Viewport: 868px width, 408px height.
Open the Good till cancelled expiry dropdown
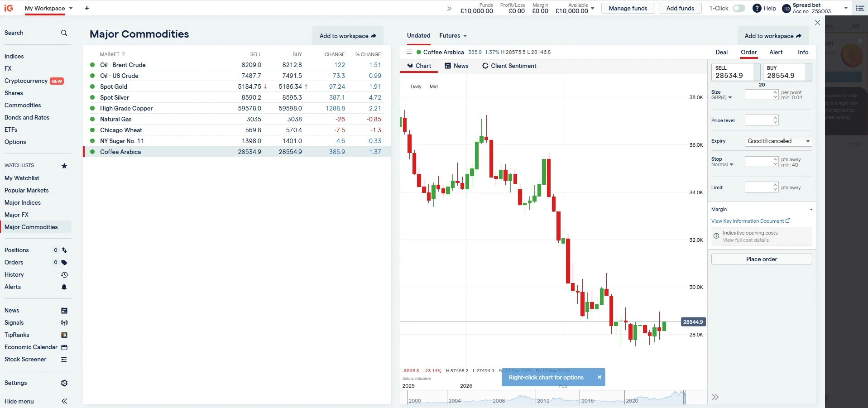click(778, 141)
